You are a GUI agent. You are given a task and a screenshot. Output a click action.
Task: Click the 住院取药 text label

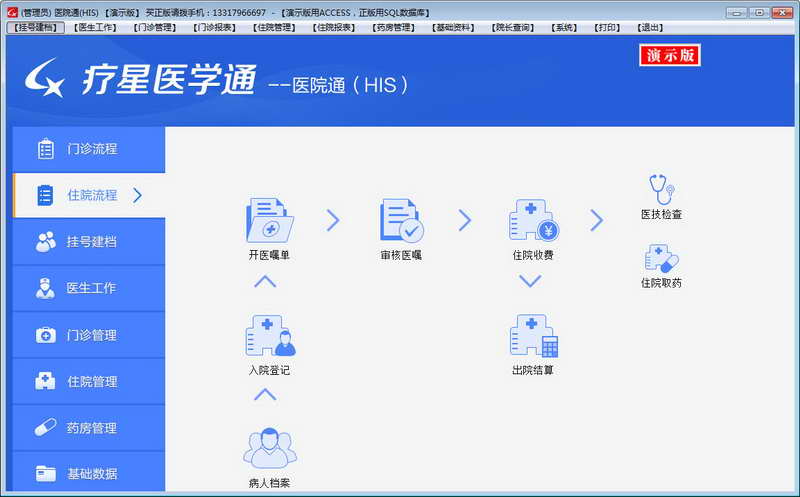[x=662, y=283]
